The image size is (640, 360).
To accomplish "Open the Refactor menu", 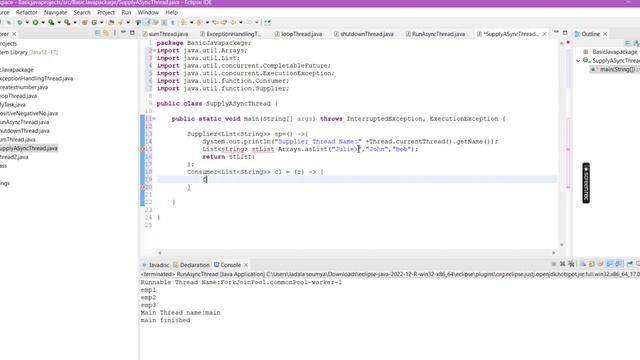I will click(x=27, y=13).
